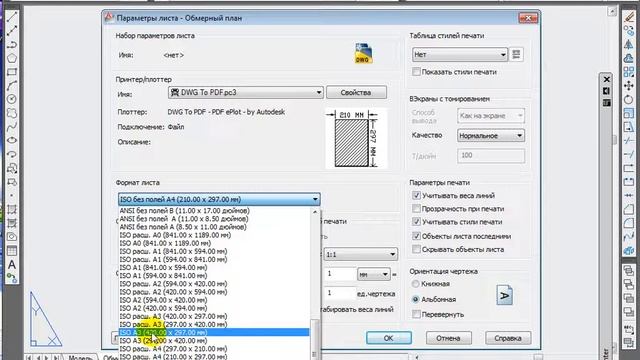
Task: Toggle 'Объекты листа последними' checkbox
Action: [416, 236]
